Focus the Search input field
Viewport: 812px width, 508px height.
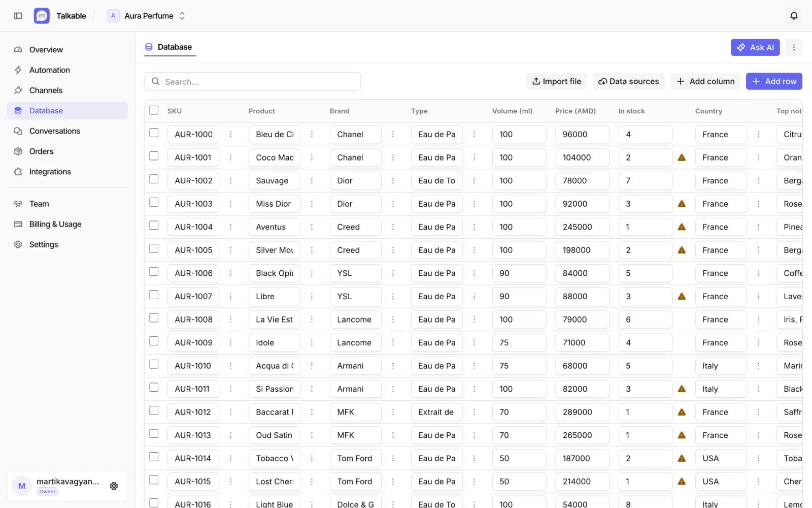tap(253, 81)
